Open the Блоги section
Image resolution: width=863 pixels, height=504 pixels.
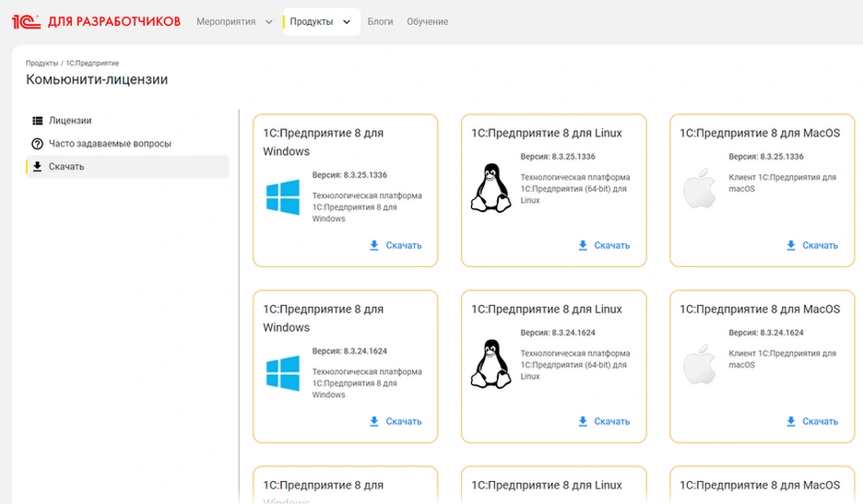pyautogui.click(x=380, y=21)
